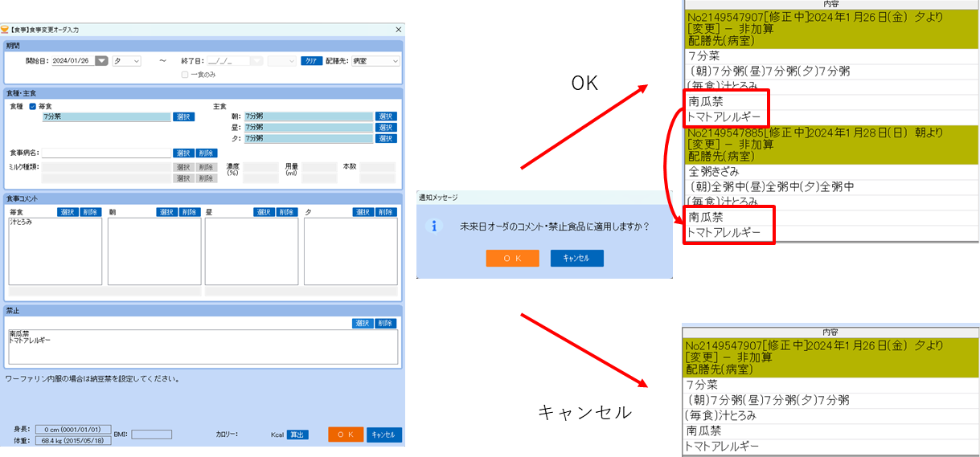The image size is (980, 457).
Task: Click the 終了日 date input field
Action: point(227,61)
